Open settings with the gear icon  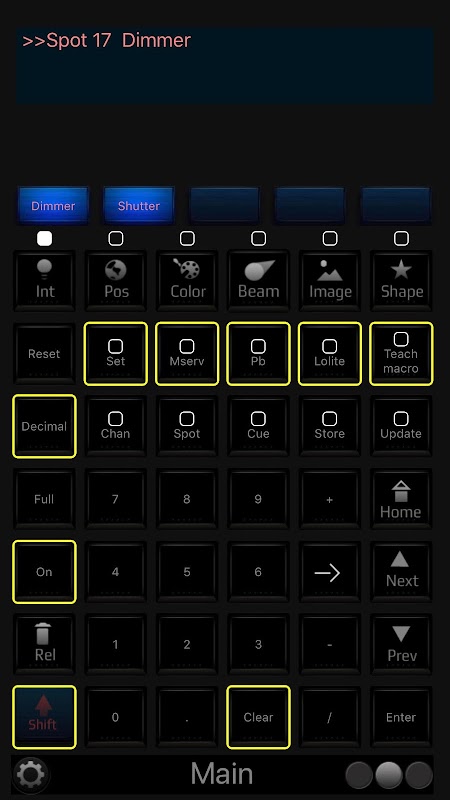31,774
